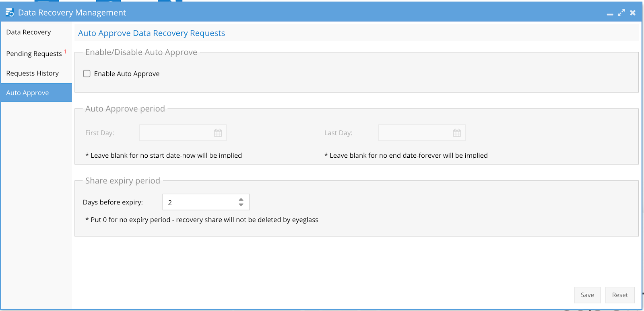Click the Last Day label
The width and height of the screenshot is (644, 311).
[339, 133]
